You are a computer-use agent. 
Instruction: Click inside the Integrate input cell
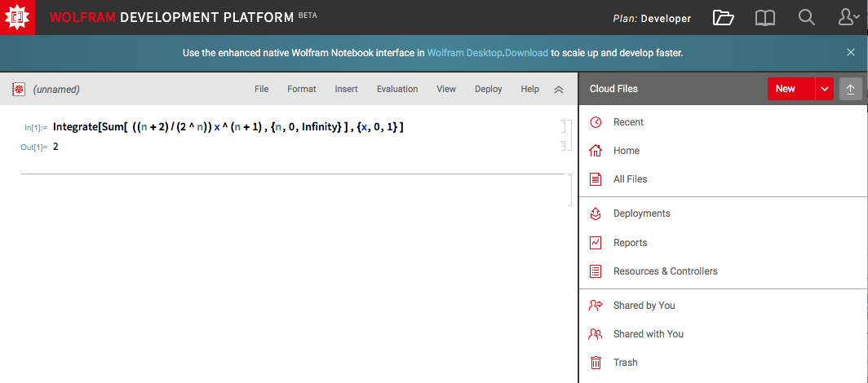[228, 128]
